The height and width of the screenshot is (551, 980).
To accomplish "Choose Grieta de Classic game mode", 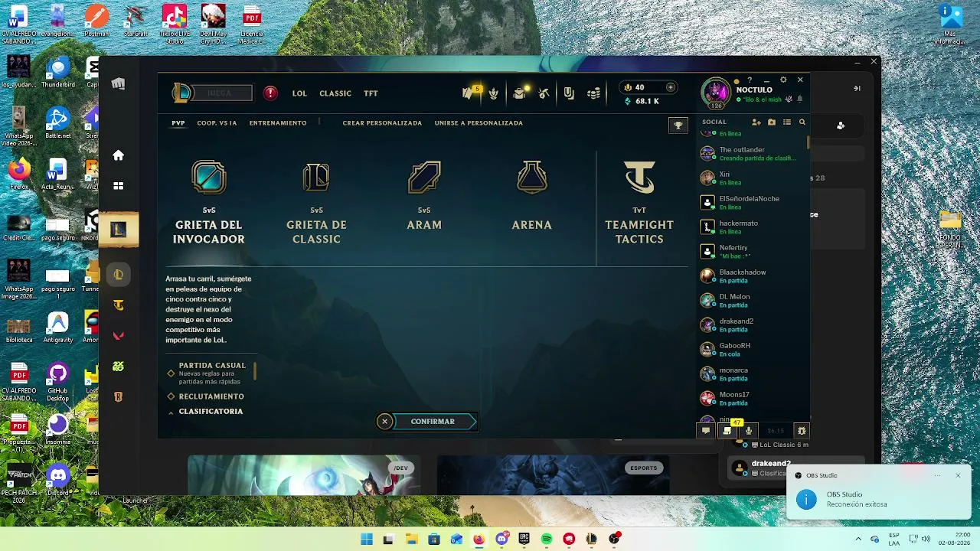I will 316,202.
